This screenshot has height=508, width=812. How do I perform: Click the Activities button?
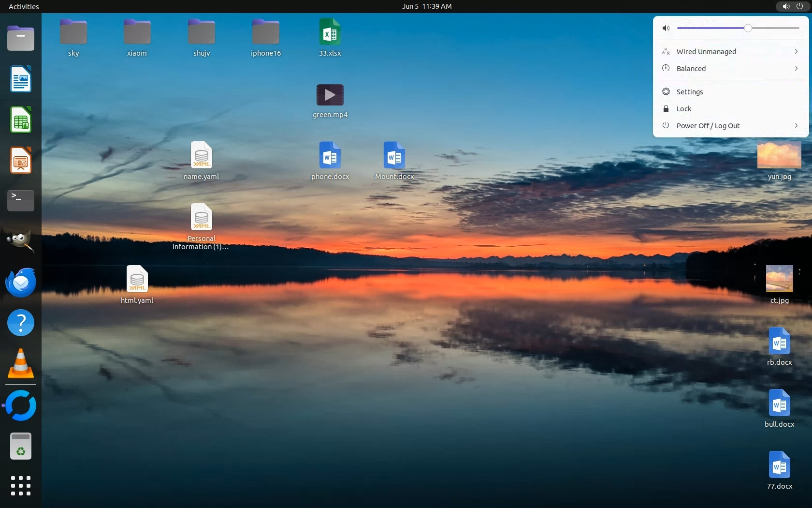coord(24,6)
